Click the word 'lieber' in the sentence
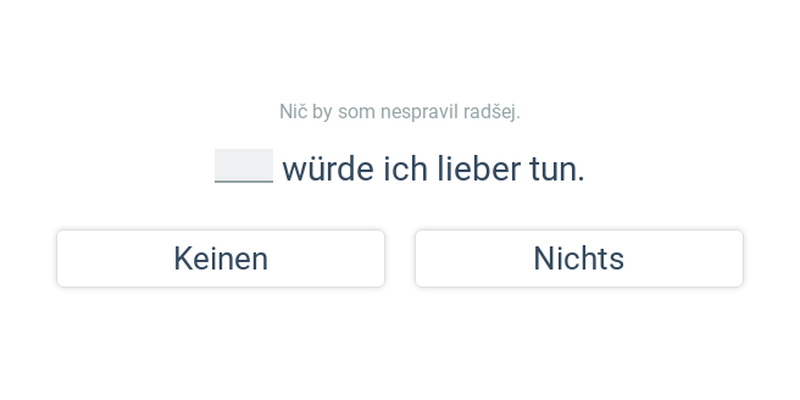 479,169
